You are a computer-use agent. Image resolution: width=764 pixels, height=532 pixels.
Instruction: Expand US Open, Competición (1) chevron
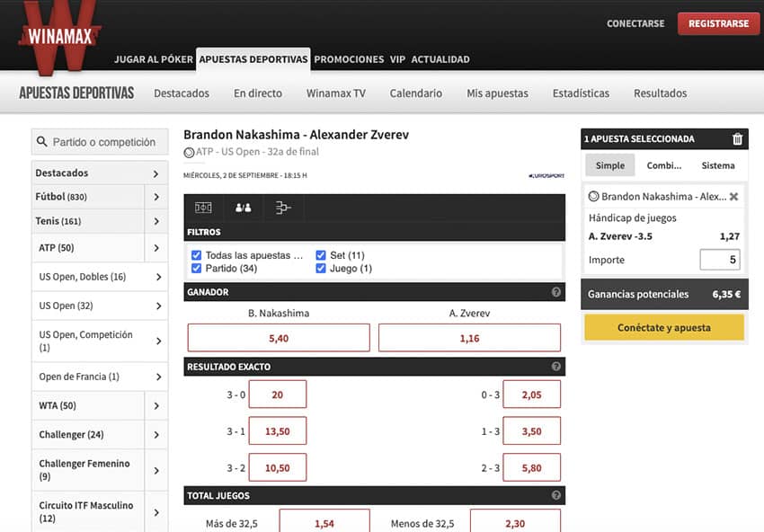pyautogui.click(x=159, y=341)
